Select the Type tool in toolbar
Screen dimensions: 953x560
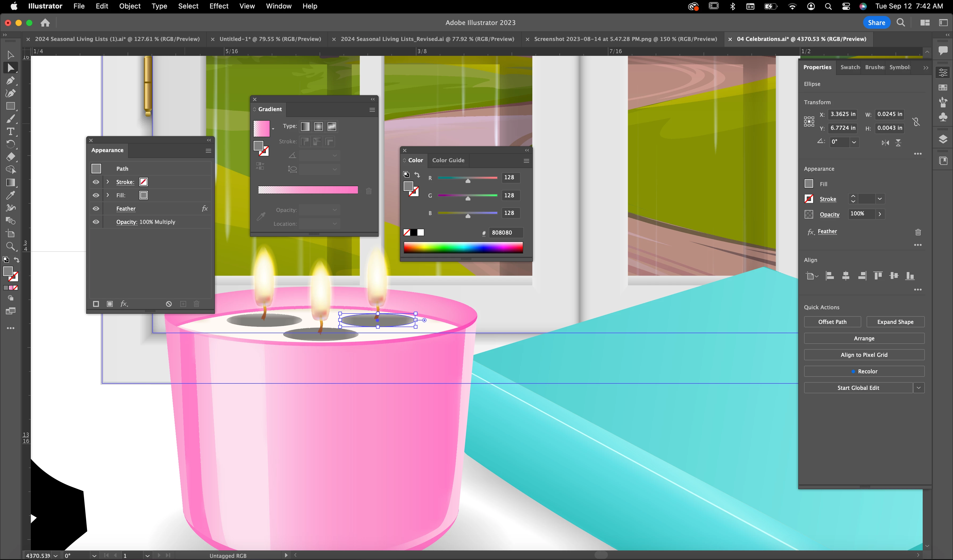click(11, 132)
